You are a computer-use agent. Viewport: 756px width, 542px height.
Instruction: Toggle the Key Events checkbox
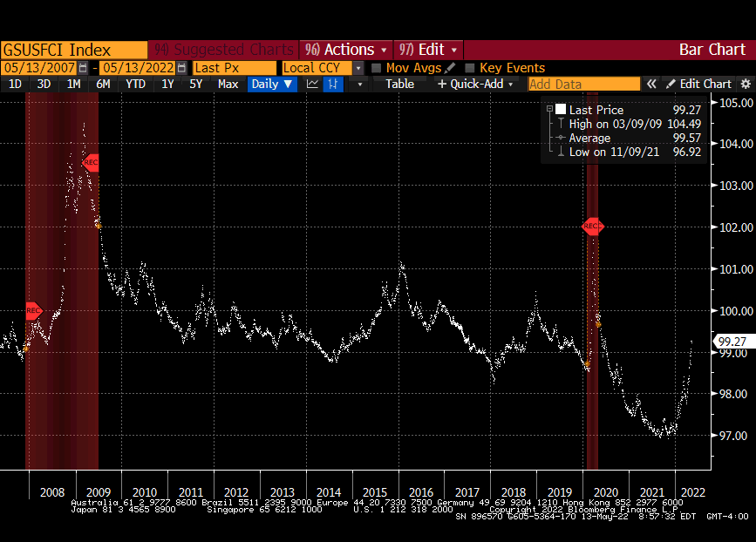click(470, 68)
